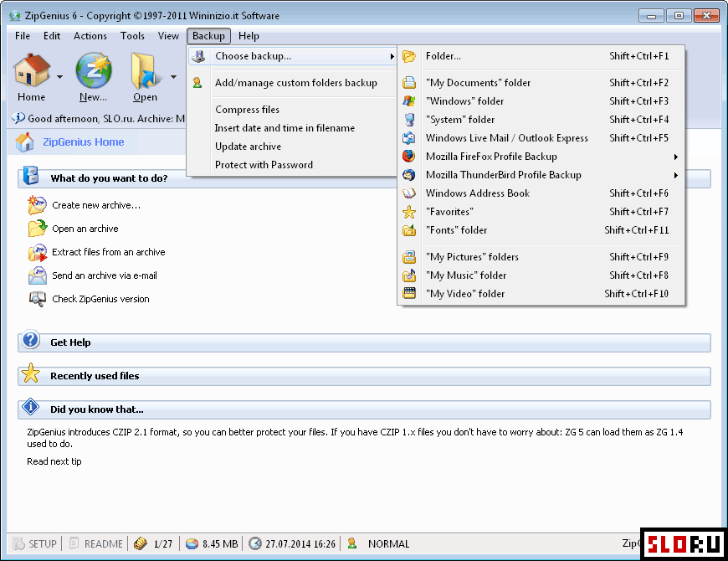Click the Home toolbar house icon
The image size is (728, 561).
tap(32, 70)
